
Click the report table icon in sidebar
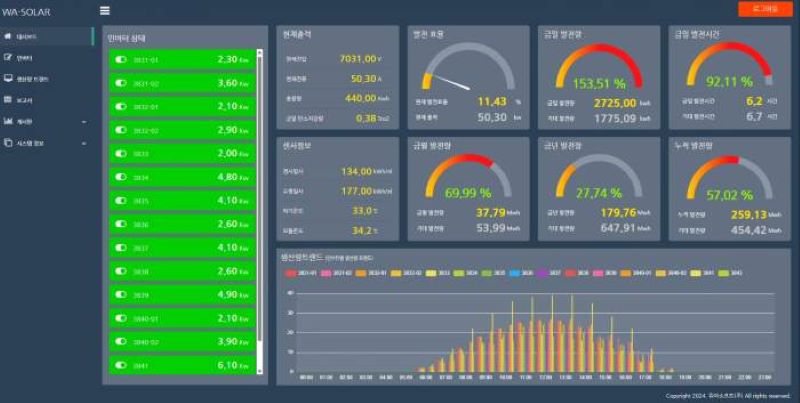(x=8, y=100)
